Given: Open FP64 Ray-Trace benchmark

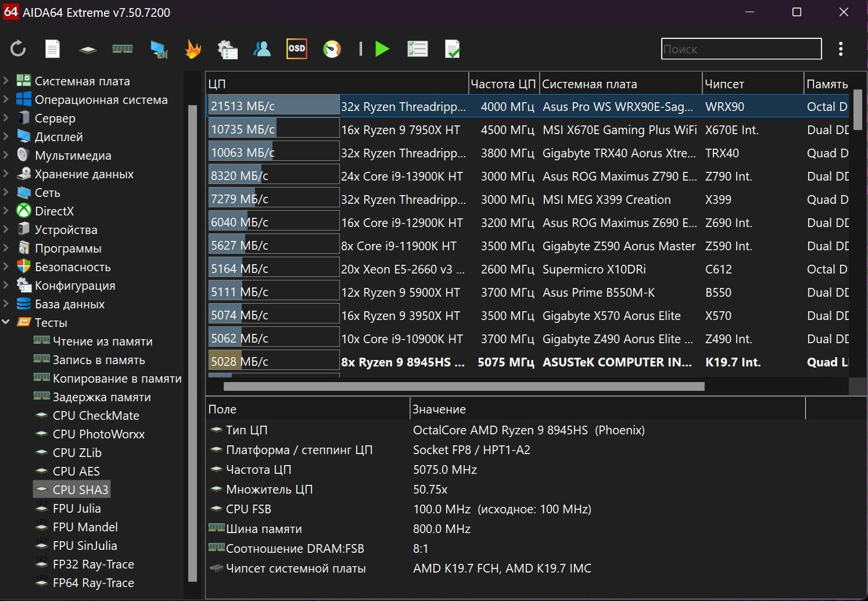Looking at the screenshot, I should [93, 583].
